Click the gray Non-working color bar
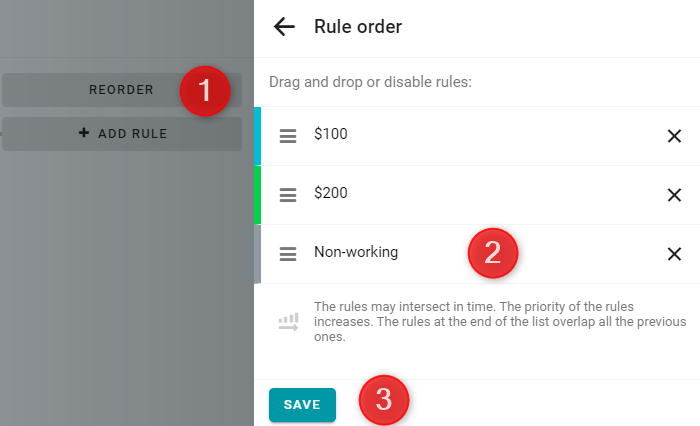The height and width of the screenshot is (426, 700). coord(258,254)
